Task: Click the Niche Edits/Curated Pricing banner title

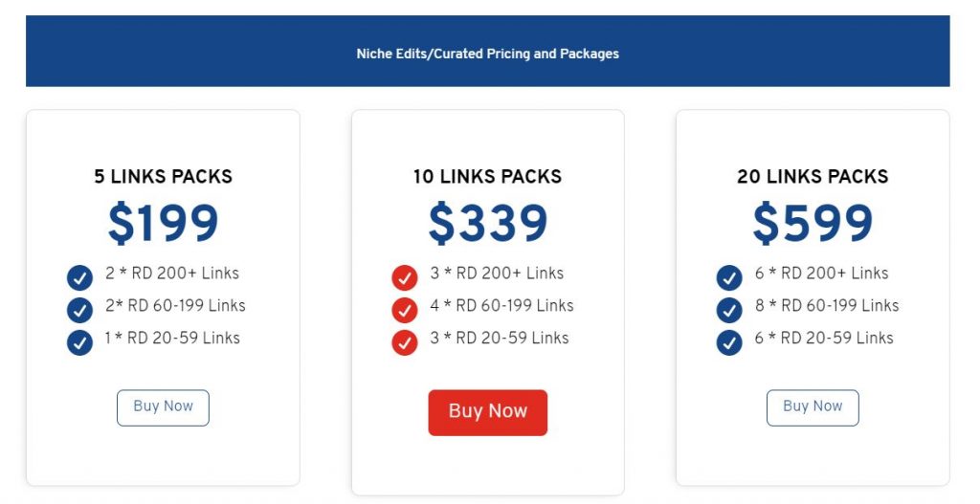Action: (487, 54)
